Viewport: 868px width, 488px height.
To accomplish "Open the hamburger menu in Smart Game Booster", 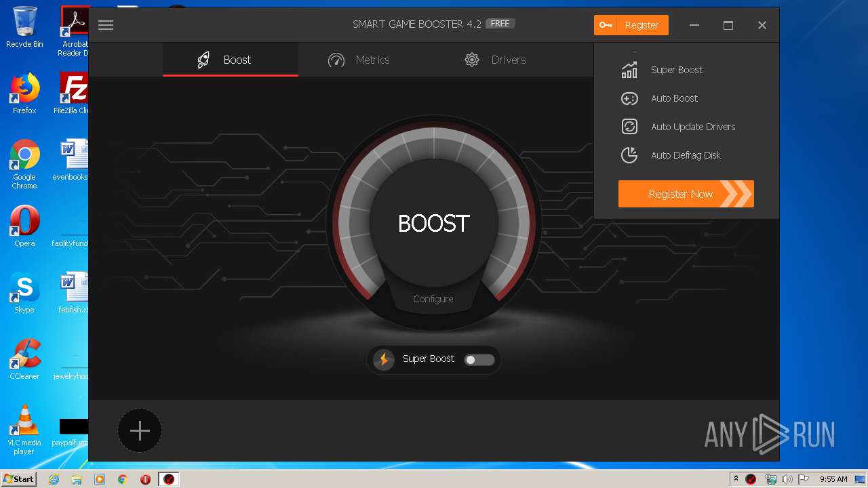I will click(x=106, y=25).
